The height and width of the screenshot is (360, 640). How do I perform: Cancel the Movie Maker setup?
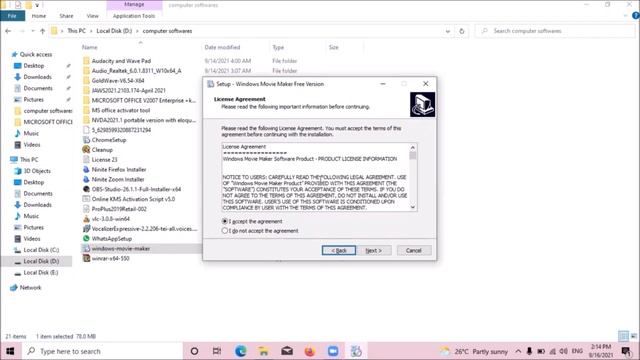coord(413,250)
